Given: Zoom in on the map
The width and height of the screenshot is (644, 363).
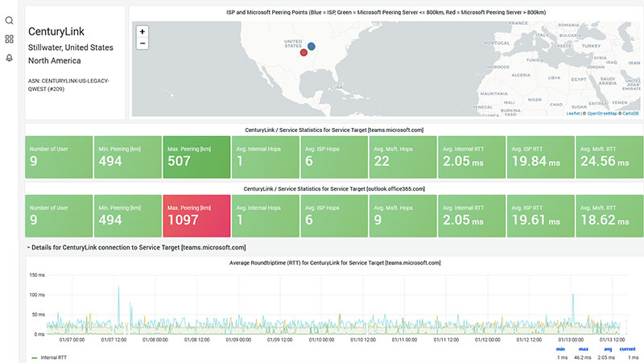Looking at the screenshot, I should pos(142,31).
